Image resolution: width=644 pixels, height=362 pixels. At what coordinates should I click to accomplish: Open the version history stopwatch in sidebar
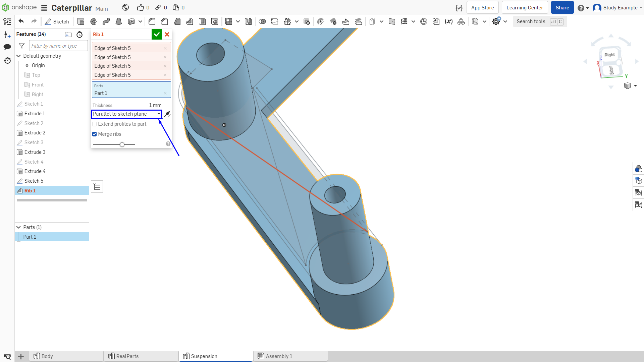click(7, 60)
